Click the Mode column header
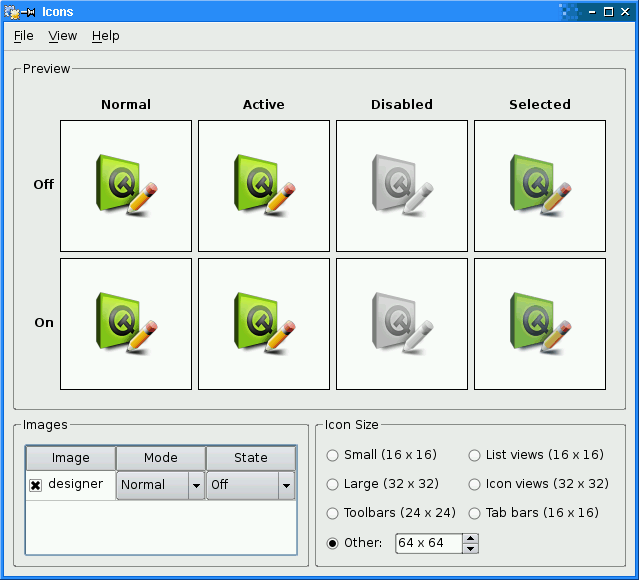Image resolution: width=639 pixels, height=580 pixels. (x=161, y=458)
